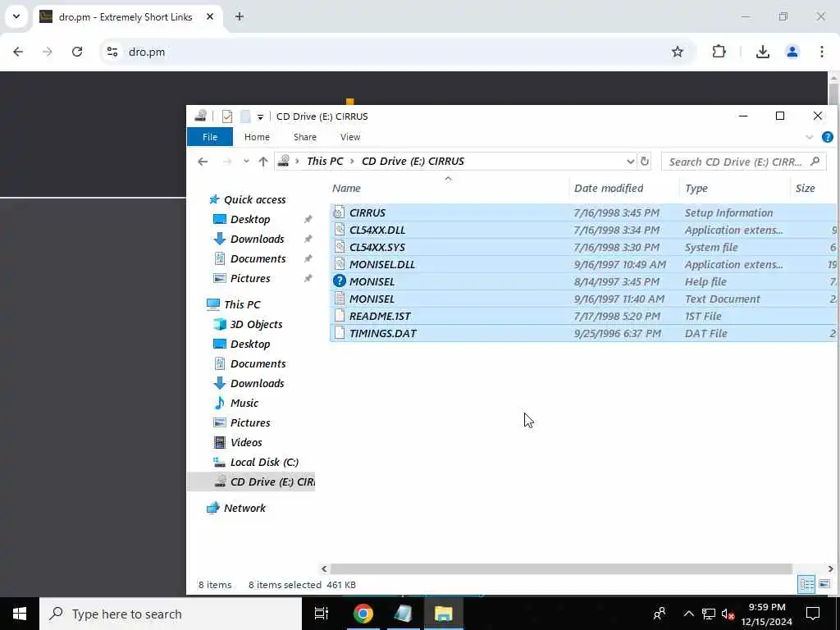Viewport: 840px width, 630px height.
Task: Select the CL54XX.SYS file
Action: 583,247
